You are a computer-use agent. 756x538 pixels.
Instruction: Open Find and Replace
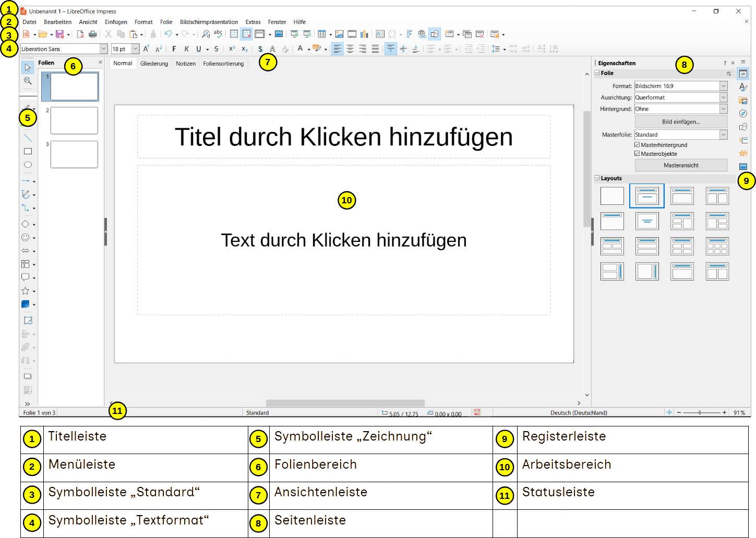coord(206,34)
